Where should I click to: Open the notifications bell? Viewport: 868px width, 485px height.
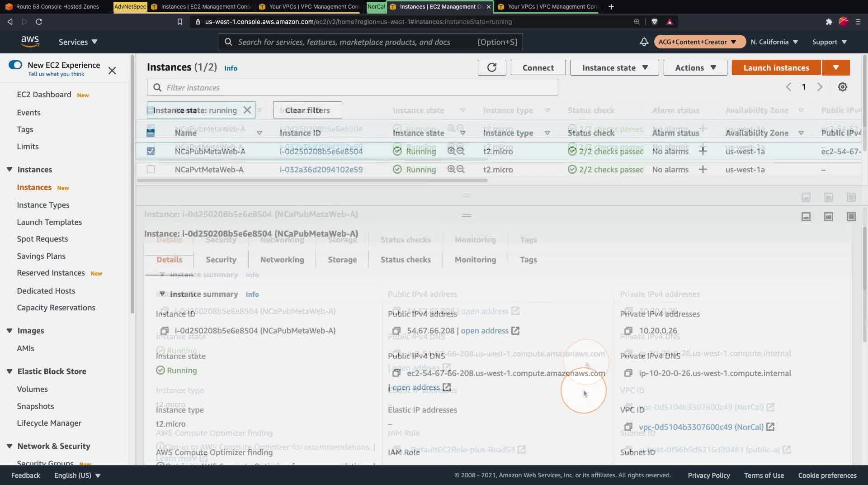(644, 42)
